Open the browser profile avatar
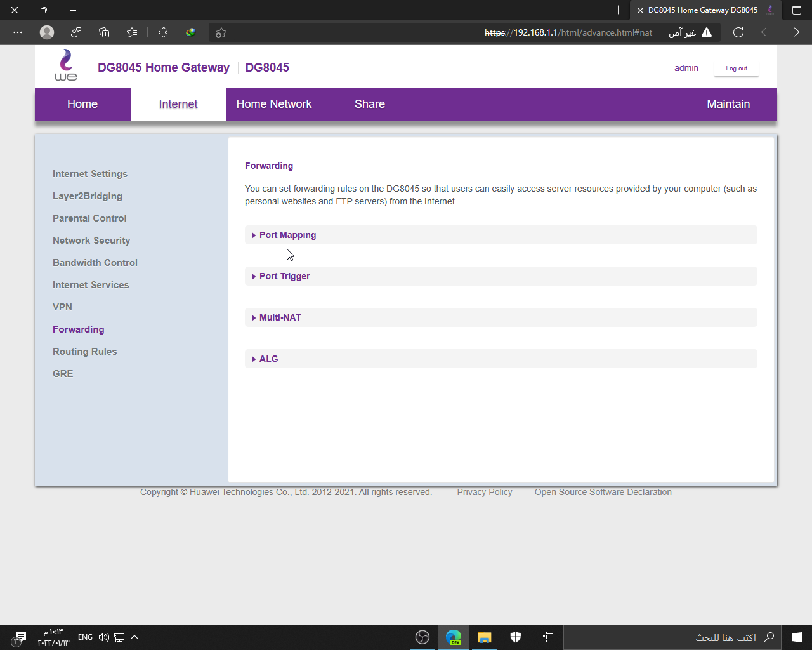 click(47, 32)
